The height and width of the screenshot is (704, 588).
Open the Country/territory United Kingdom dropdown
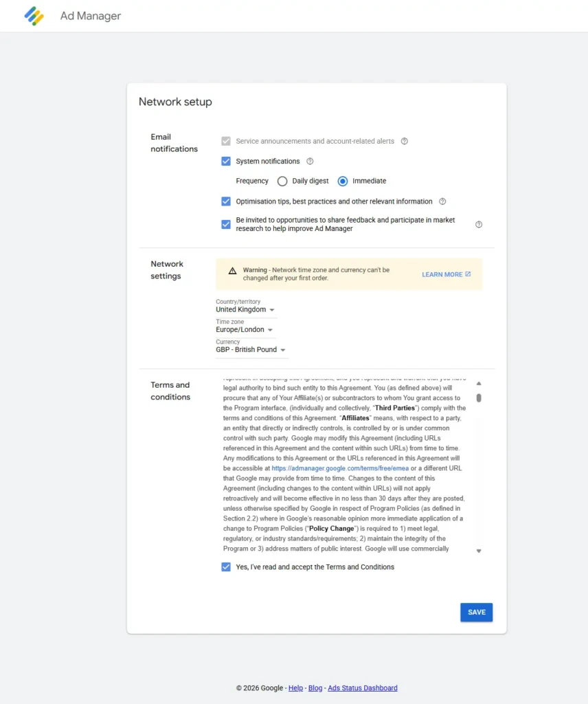[245, 310]
